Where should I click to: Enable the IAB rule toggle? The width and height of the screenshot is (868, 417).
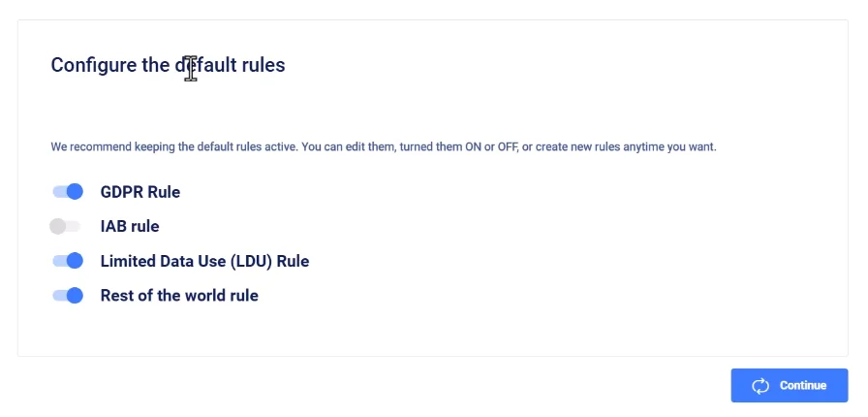[65, 226]
